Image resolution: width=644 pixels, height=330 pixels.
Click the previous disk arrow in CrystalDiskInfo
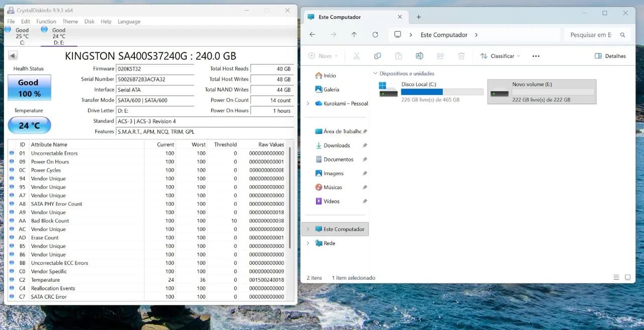coord(13,56)
